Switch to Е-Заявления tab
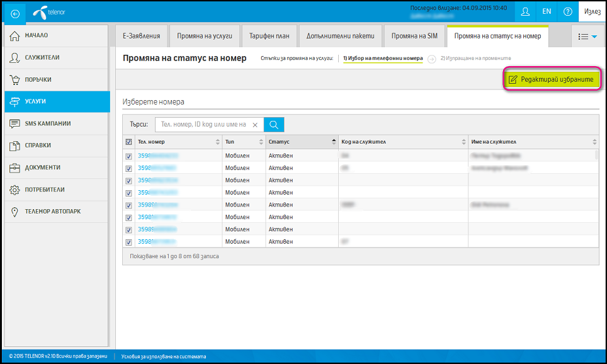This screenshot has height=364, width=607. coord(141,36)
